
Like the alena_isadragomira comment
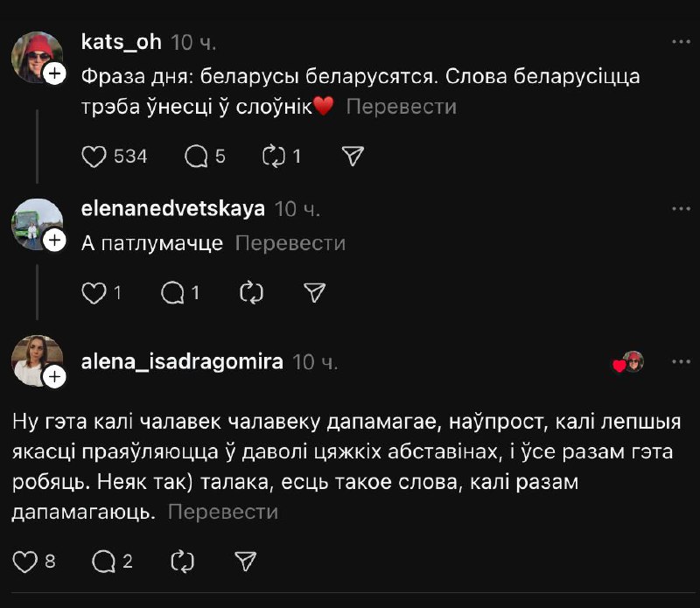point(25,561)
